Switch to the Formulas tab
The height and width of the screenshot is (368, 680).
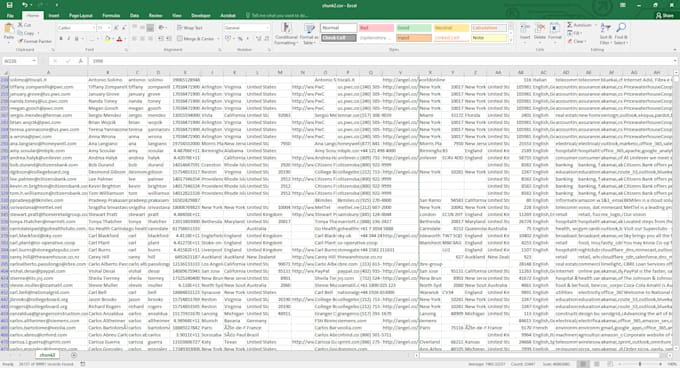(x=111, y=15)
